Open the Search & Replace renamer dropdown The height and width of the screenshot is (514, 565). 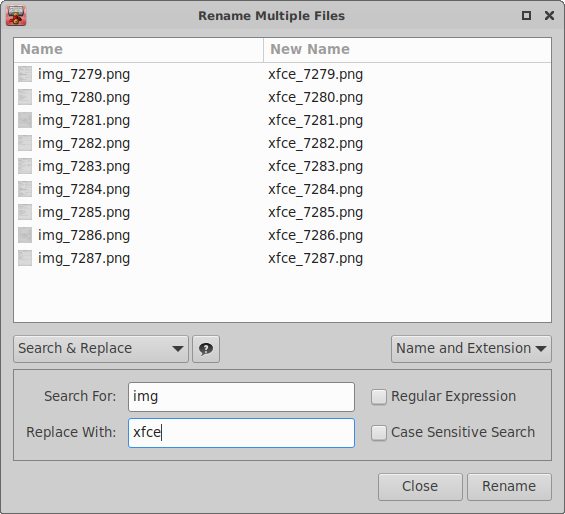[x=101, y=349]
